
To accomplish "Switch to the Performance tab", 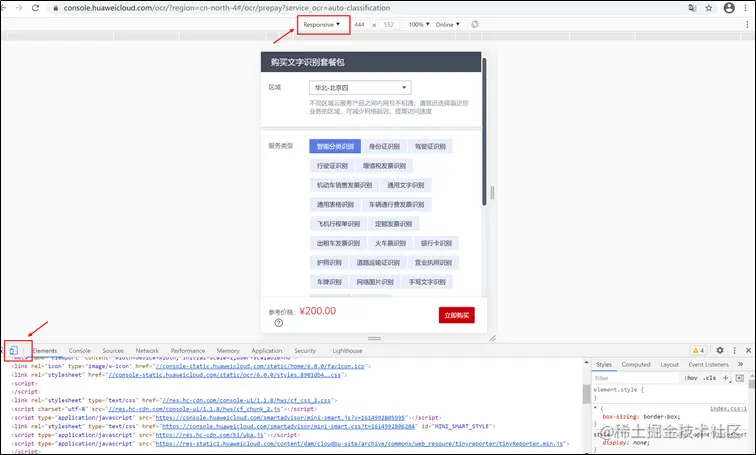I will pyautogui.click(x=188, y=350).
